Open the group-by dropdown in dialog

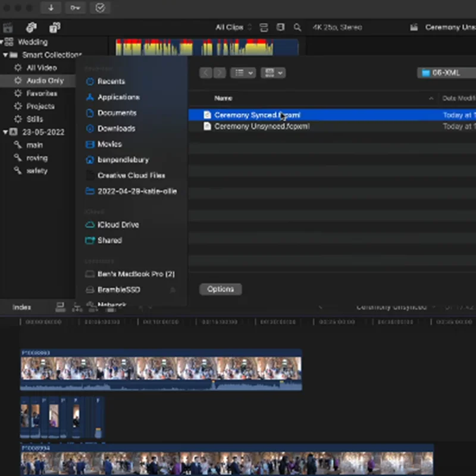tap(273, 73)
